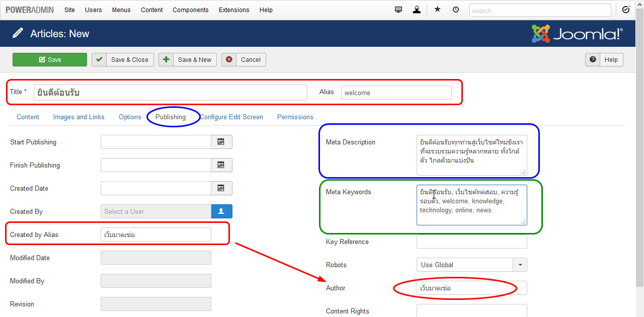Click the admin search box
Screen dimensions: 644x317
click(540, 10)
